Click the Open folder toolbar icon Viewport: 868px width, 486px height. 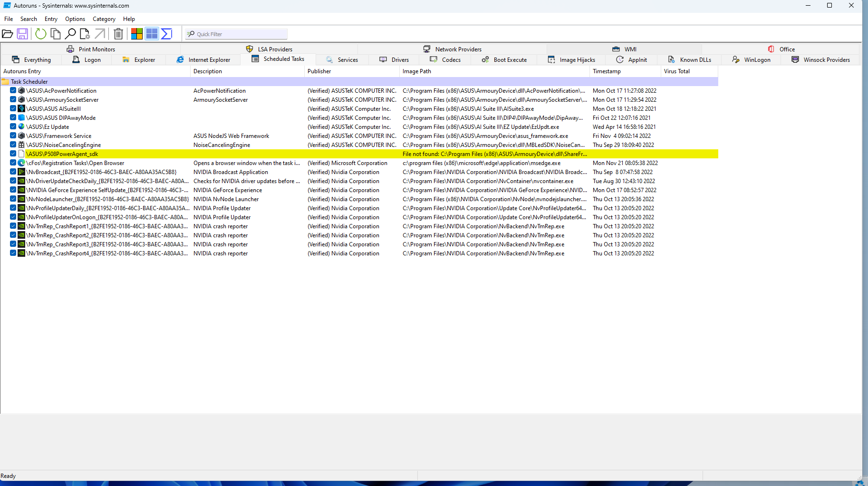tap(8, 34)
